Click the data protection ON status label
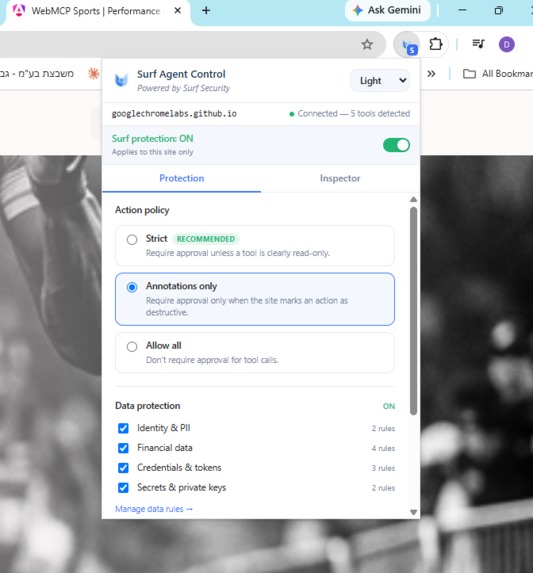Image resolution: width=533 pixels, height=573 pixels. (389, 406)
